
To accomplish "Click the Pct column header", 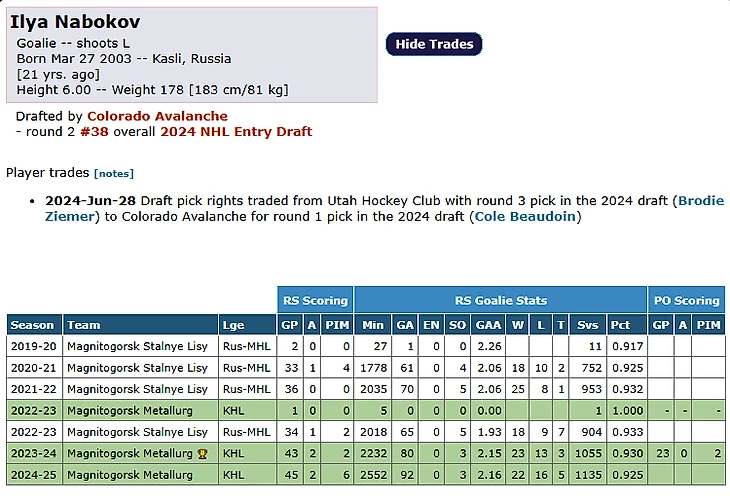I will (621, 324).
